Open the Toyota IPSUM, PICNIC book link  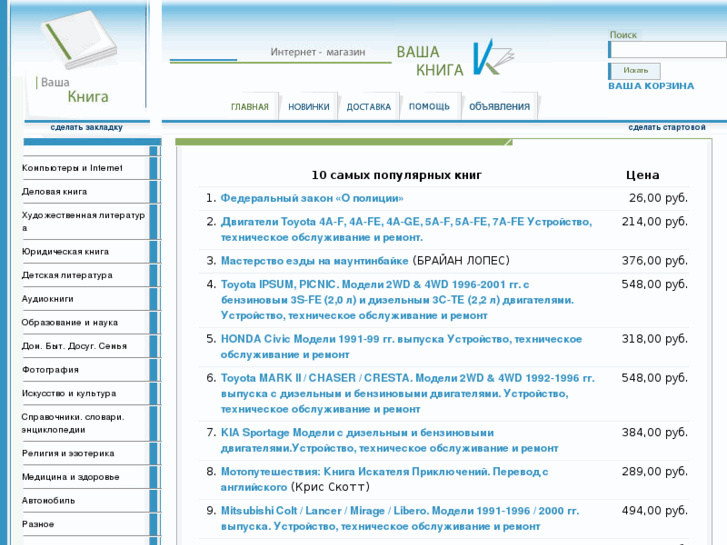pos(397,300)
